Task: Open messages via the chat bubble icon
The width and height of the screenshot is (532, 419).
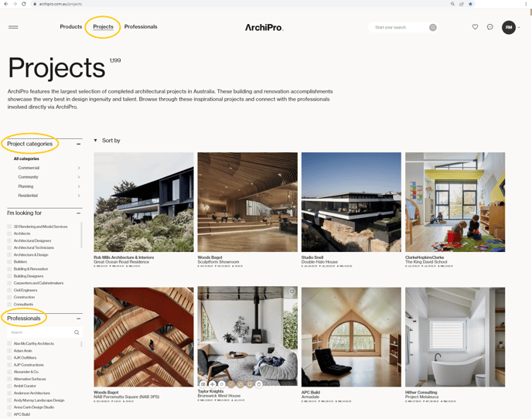Action: (490, 27)
